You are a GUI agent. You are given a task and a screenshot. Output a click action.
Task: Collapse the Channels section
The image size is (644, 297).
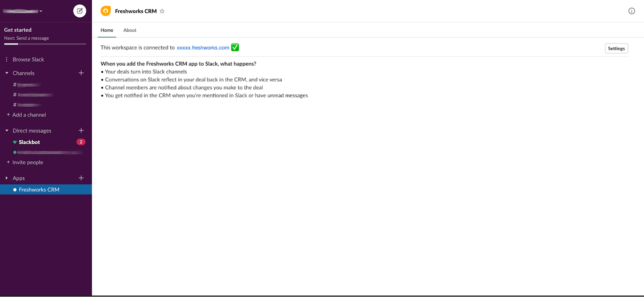(7, 73)
